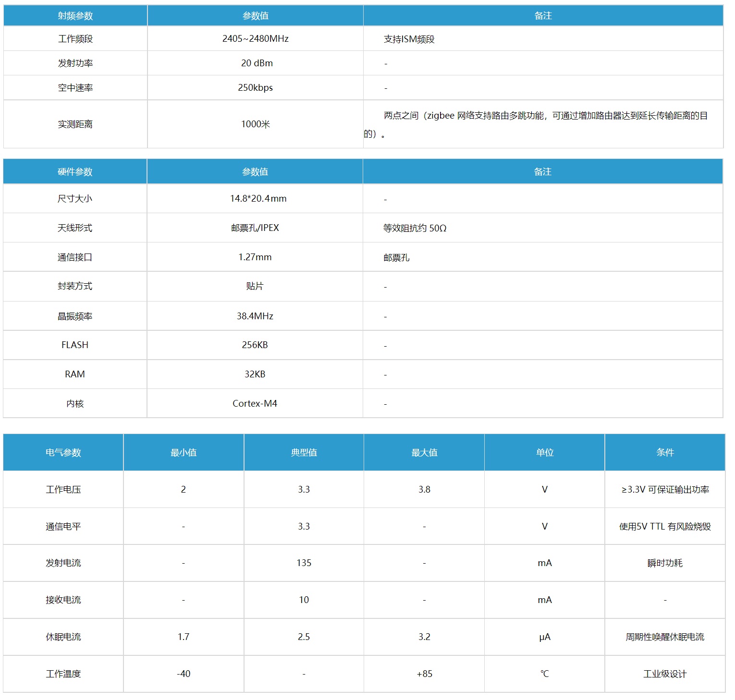
Task: Click the 内核 label
Action: (x=75, y=404)
